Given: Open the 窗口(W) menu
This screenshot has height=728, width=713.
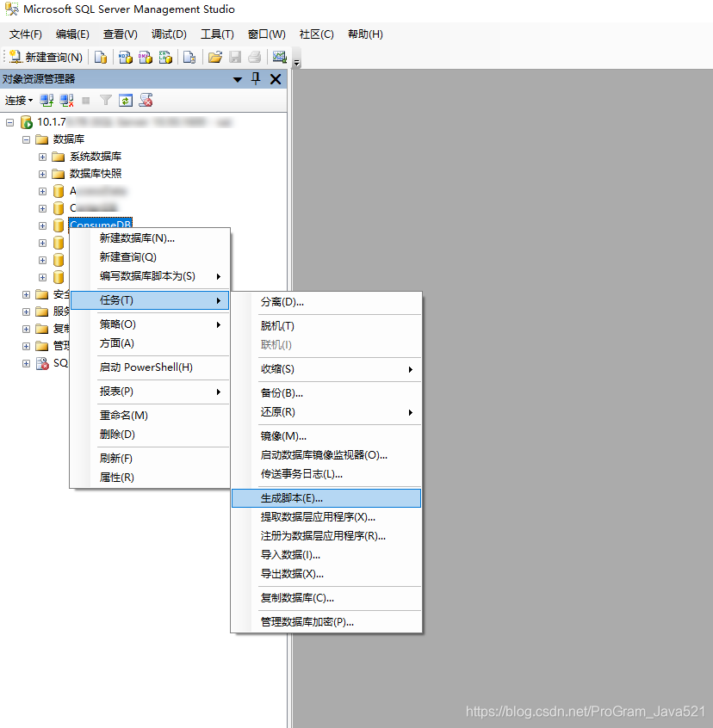Looking at the screenshot, I should (266, 34).
